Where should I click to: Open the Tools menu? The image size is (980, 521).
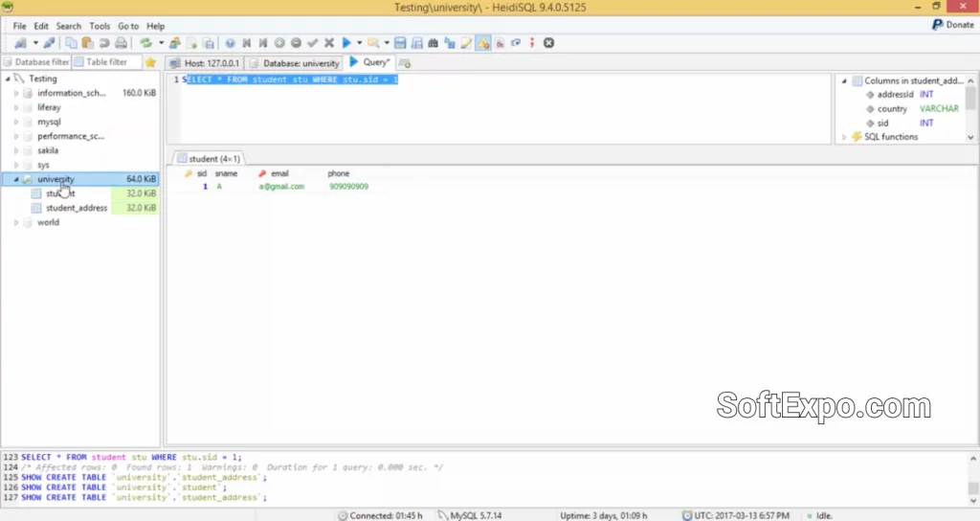(100, 26)
